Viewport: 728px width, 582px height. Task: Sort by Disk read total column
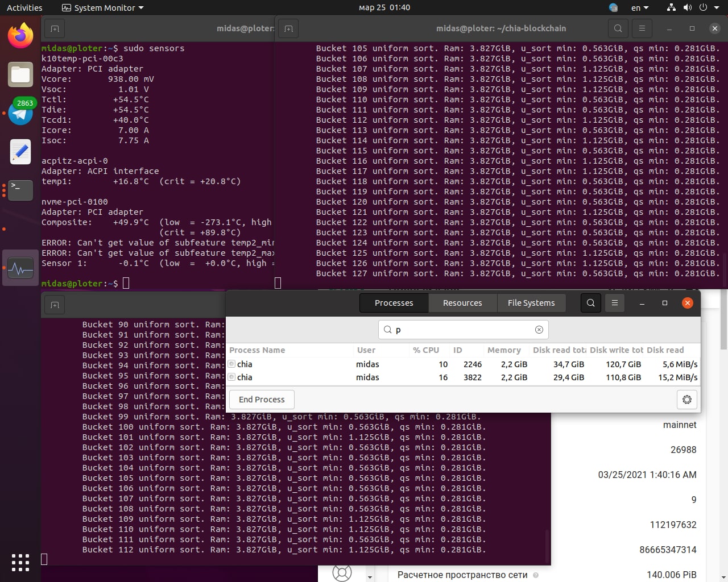pyautogui.click(x=559, y=350)
